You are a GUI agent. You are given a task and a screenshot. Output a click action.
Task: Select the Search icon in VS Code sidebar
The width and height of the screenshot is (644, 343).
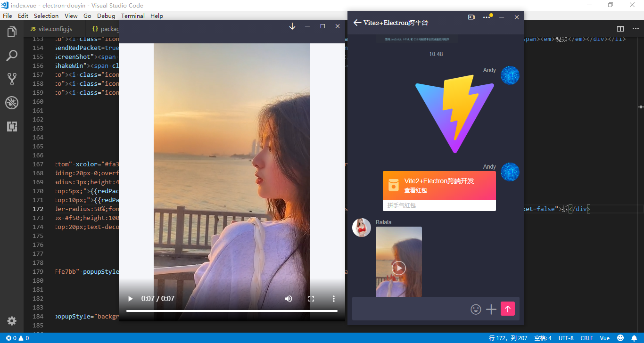click(12, 55)
